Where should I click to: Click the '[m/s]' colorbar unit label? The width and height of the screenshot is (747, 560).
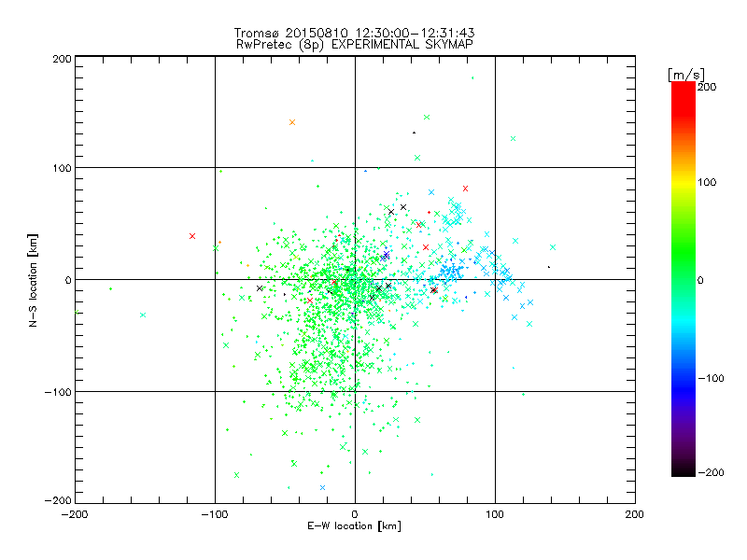pyautogui.click(x=686, y=75)
